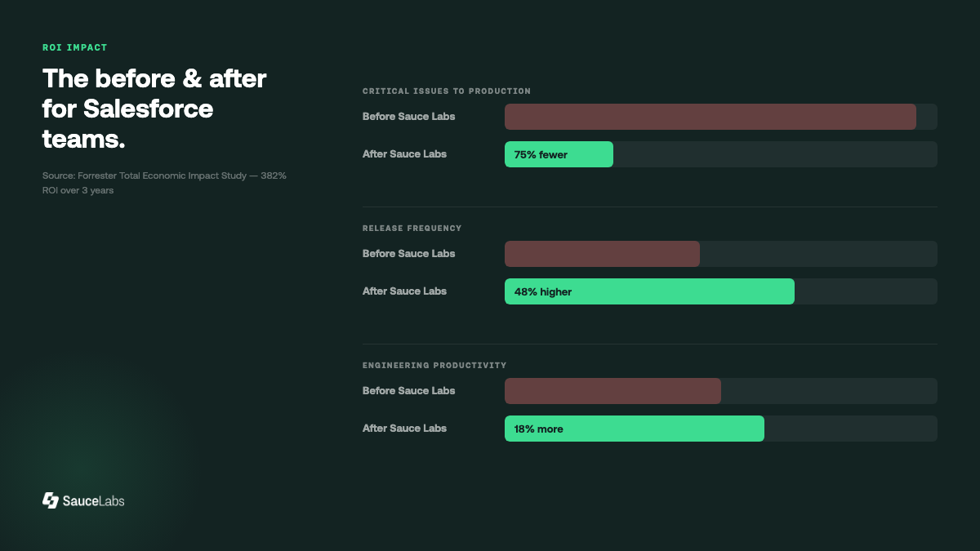Click 'After Sauce Labs' under Engineering Productivity

click(405, 429)
